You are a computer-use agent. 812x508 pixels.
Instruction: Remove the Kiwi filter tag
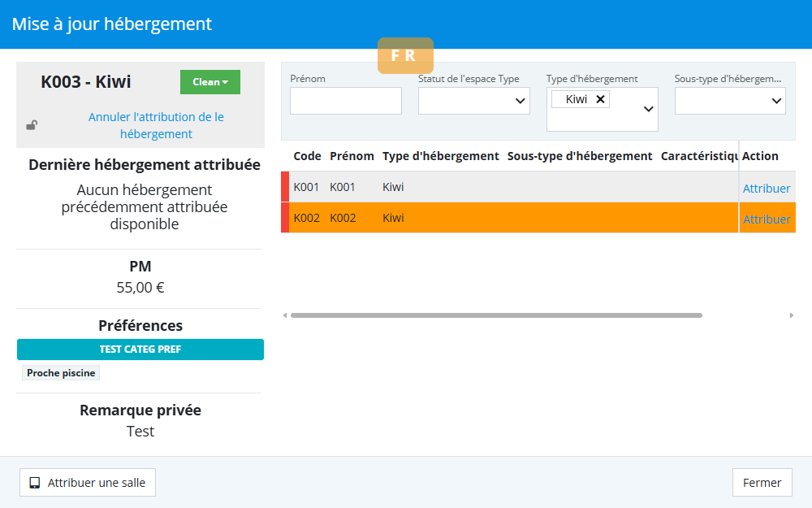(600, 99)
